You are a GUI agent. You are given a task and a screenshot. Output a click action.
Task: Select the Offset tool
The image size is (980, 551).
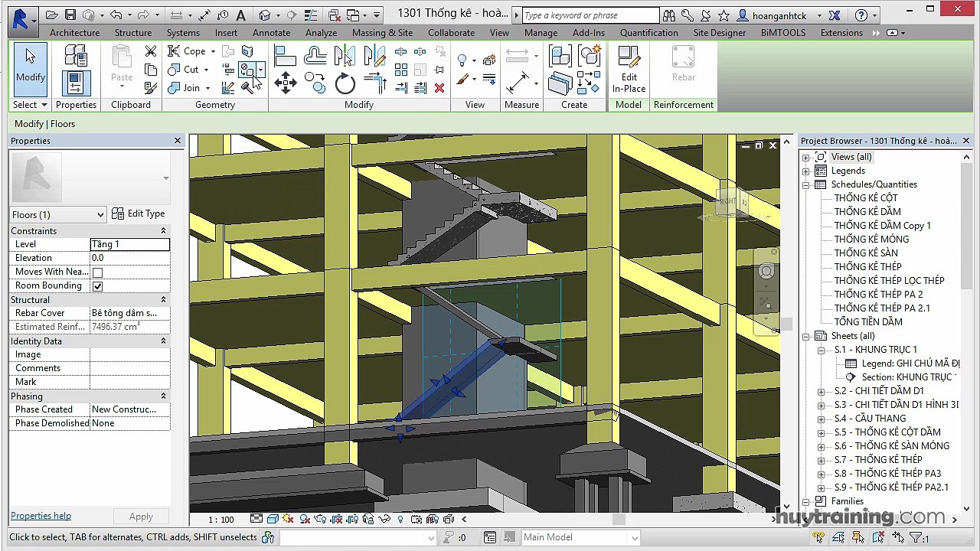pyautogui.click(x=315, y=56)
